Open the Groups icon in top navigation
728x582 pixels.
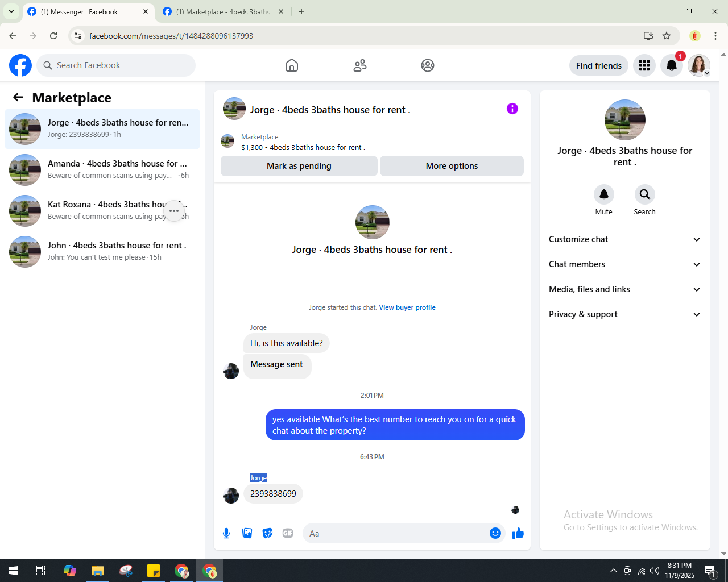pos(428,65)
